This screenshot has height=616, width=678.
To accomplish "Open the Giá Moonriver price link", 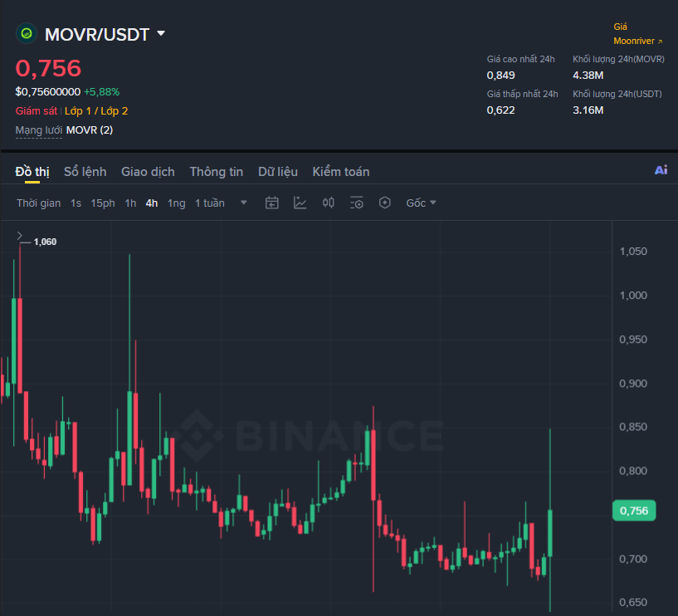I will pyautogui.click(x=638, y=34).
